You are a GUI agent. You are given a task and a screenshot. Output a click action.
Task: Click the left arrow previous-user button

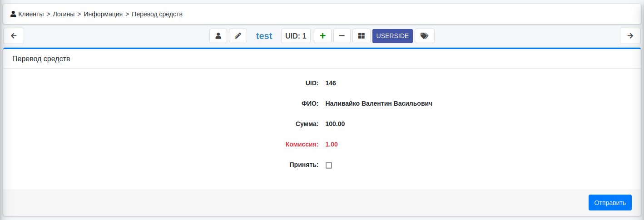14,36
